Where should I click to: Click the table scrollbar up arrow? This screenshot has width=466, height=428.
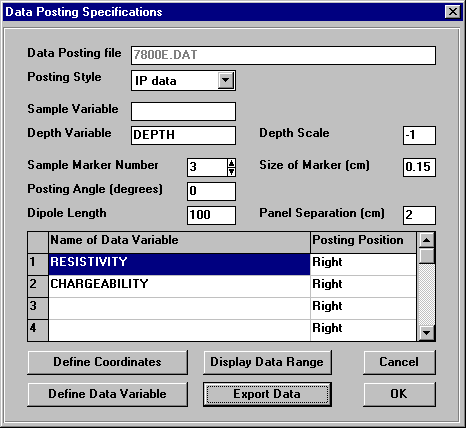coord(427,240)
